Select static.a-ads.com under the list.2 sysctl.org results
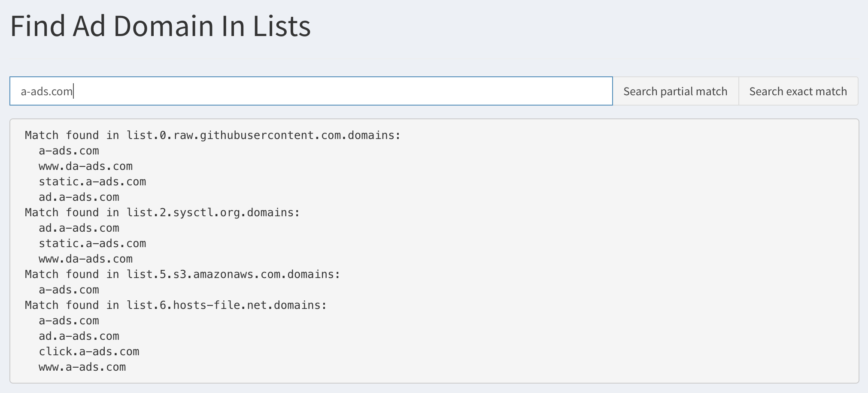The height and width of the screenshot is (393, 868). tap(92, 244)
